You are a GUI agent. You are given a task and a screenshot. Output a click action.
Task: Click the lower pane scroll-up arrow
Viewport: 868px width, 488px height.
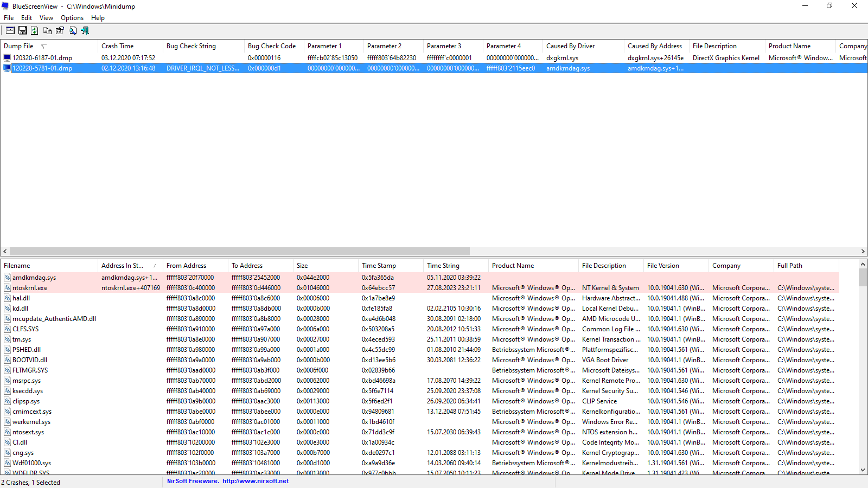(863, 265)
